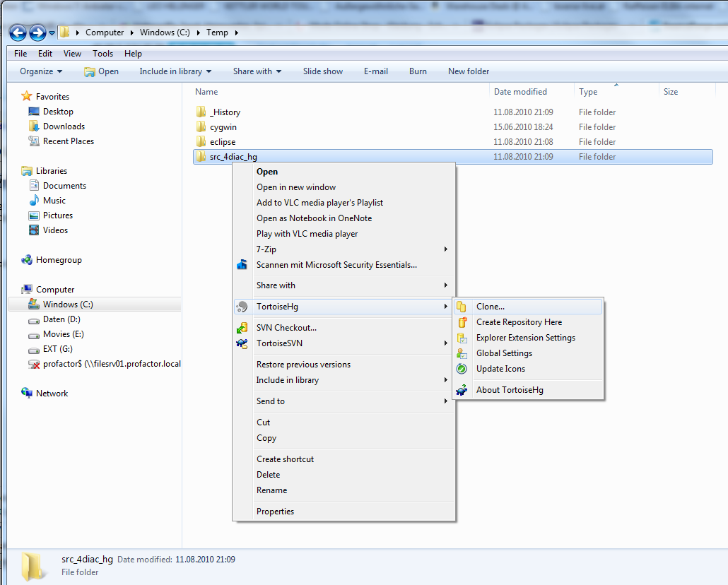Select Network in the sidebar
728x585 pixels.
coord(50,393)
